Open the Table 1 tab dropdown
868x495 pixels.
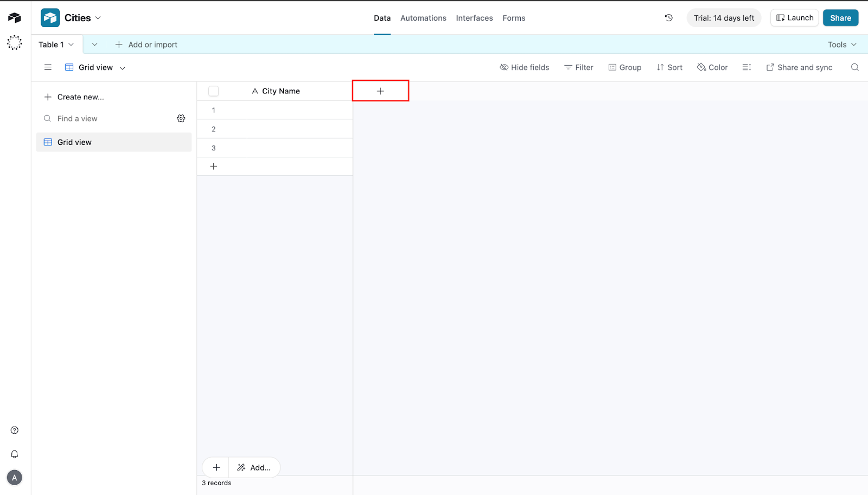[71, 45]
